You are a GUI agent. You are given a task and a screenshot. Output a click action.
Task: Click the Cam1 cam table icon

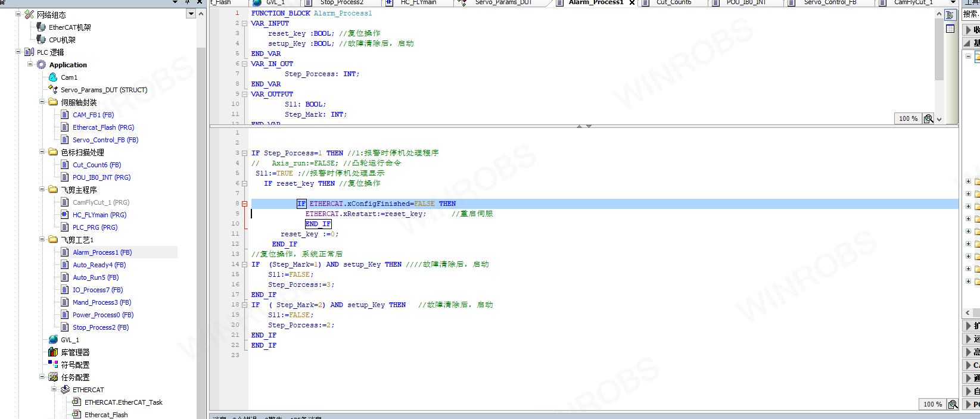pos(53,77)
